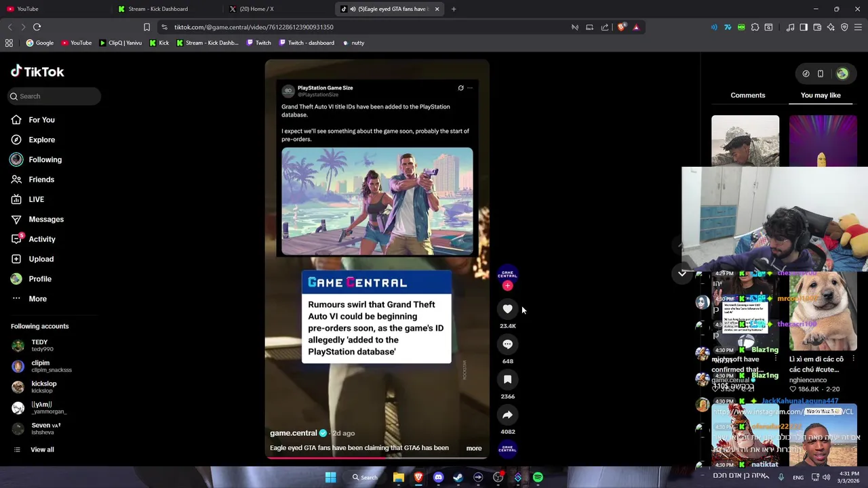Open Spotify from the taskbar
The height and width of the screenshot is (488, 868).
click(x=538, y=477)
